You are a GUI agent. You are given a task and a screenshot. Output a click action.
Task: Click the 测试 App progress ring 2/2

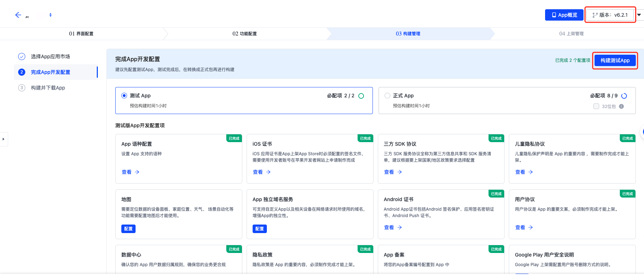(x=361, y=96)
